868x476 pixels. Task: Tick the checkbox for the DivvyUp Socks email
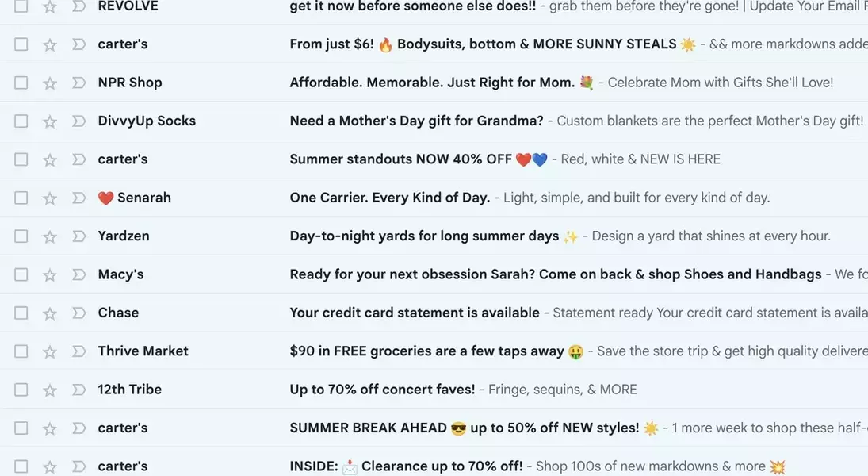(x=21, y=121)
